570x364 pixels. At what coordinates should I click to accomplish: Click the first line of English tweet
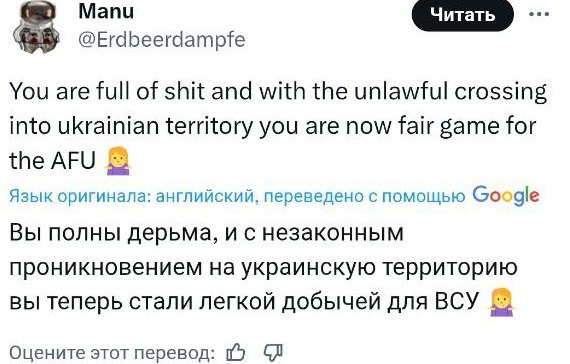pyautogui.click(x=278, y=92)
